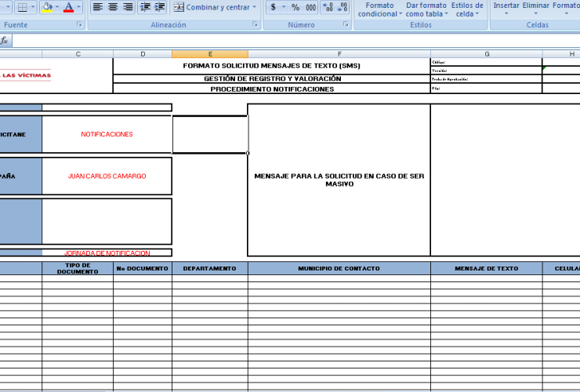Open the Alineación dialog launcher
Image resolution: width=580 pixels, height=392 pixels.
tap(256, 25)
